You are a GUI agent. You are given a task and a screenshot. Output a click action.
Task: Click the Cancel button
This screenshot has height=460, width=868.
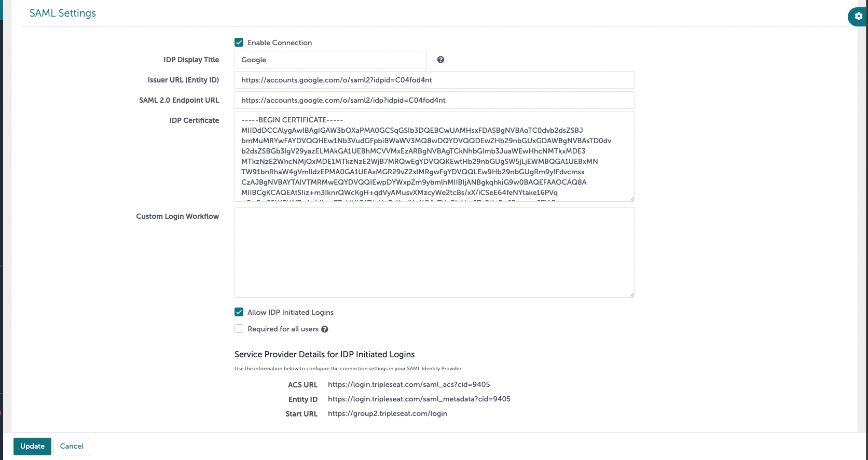coord(72,446)
